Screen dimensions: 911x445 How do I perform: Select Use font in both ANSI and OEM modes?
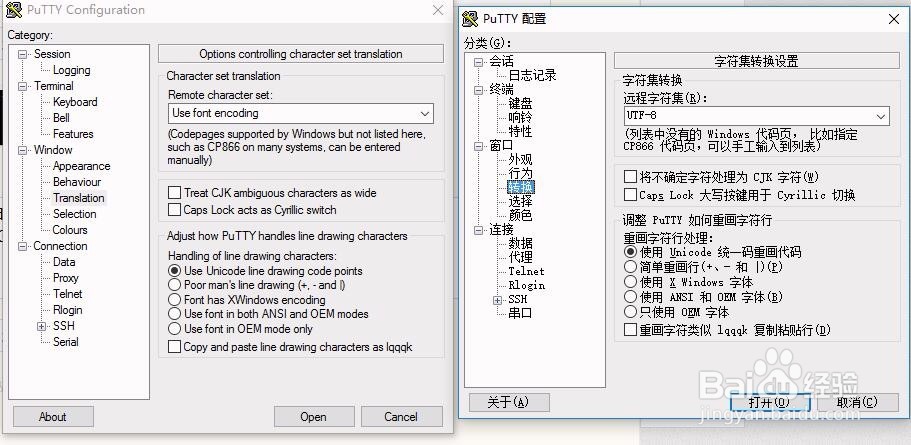[174, 314]
